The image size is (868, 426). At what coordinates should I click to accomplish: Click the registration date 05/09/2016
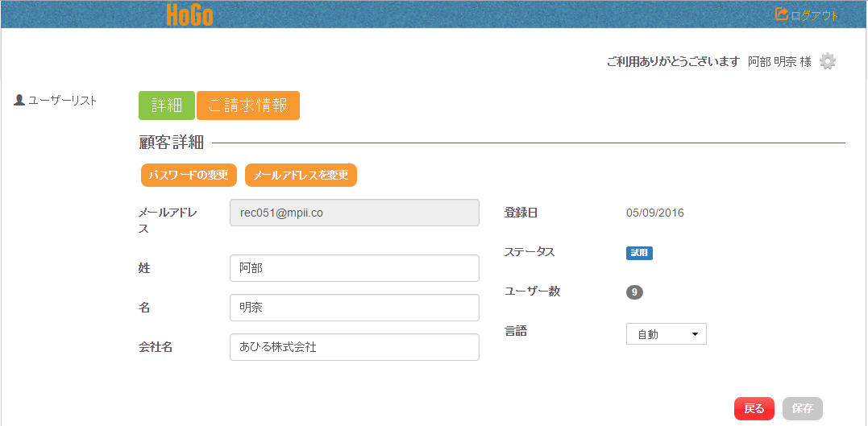point(654,213)
